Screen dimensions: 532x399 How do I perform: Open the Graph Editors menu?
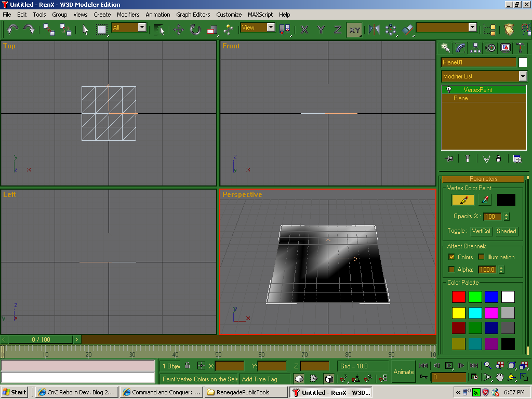point(193,15)
